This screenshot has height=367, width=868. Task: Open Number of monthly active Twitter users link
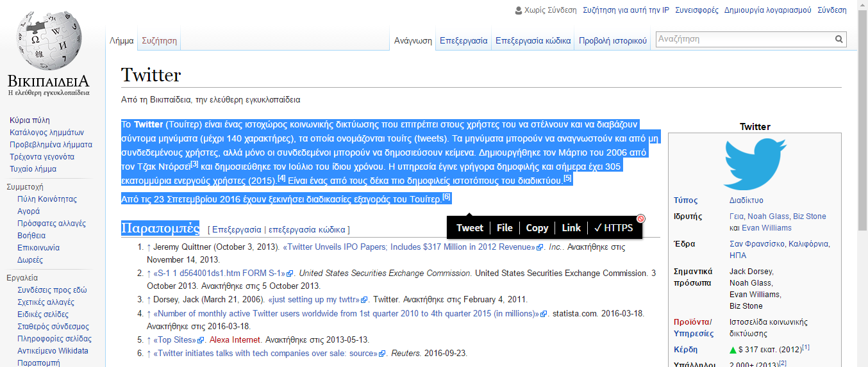[x=346, y=314]
